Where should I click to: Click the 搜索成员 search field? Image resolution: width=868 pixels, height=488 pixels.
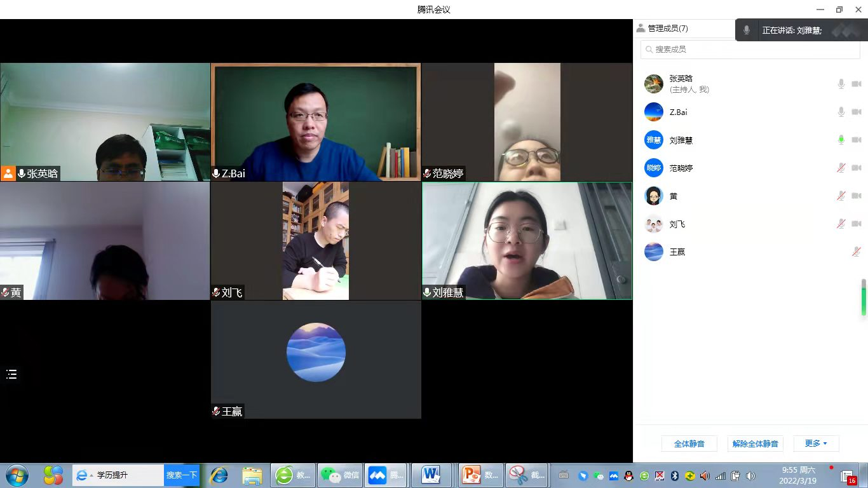[x=750, y=49]
